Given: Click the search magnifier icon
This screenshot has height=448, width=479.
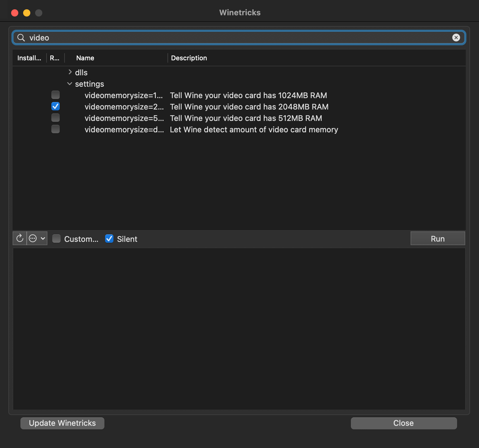Looking at the screenshot, I should pos(21,38).
